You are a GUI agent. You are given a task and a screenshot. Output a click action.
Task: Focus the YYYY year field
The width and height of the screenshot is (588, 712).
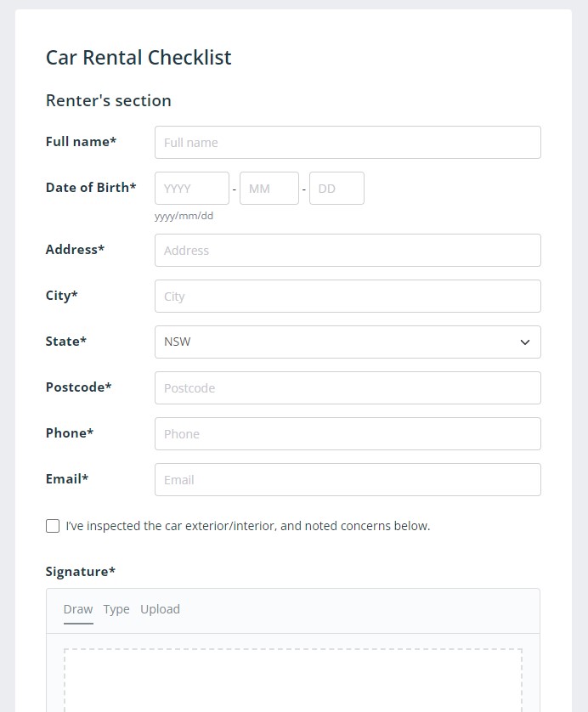pos(191,188)
